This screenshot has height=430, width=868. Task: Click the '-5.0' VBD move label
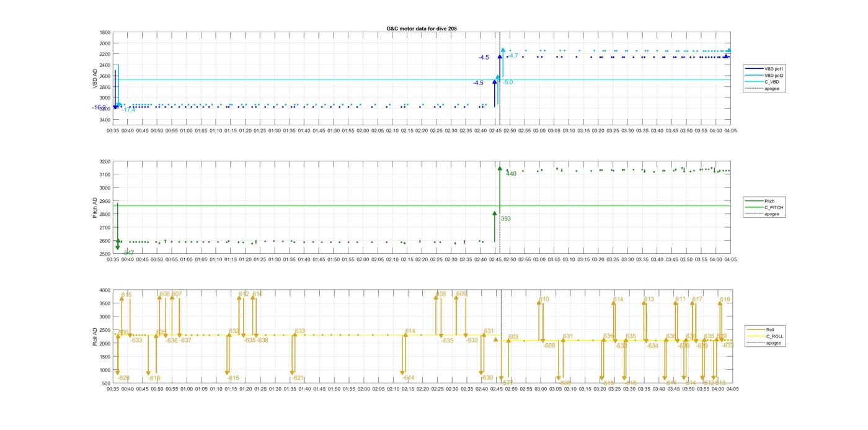pos(507,83)
